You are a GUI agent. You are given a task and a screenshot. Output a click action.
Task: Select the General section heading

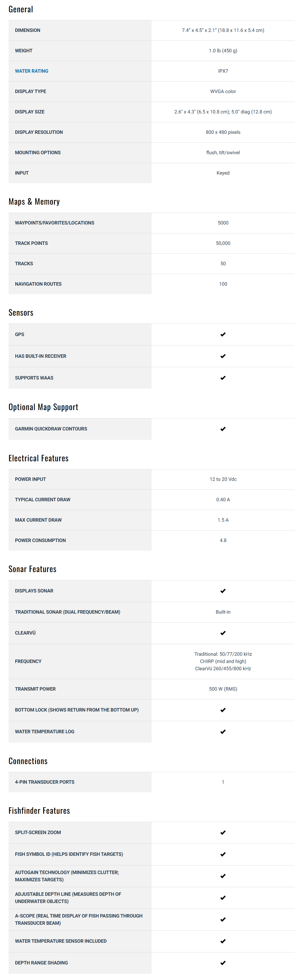click(x=21, y=9)
